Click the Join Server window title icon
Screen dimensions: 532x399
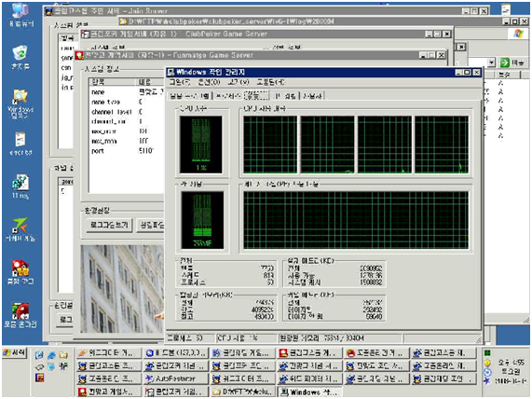point(49,11)
